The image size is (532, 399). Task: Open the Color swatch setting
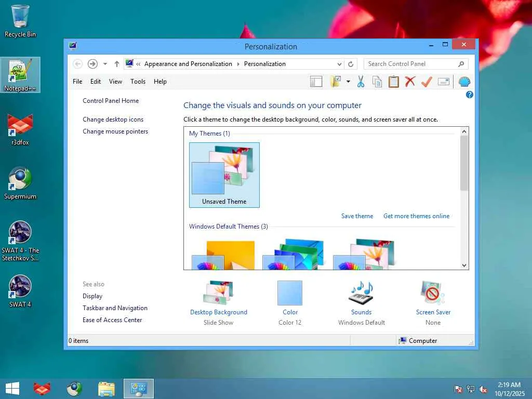(x=290, y=293)
